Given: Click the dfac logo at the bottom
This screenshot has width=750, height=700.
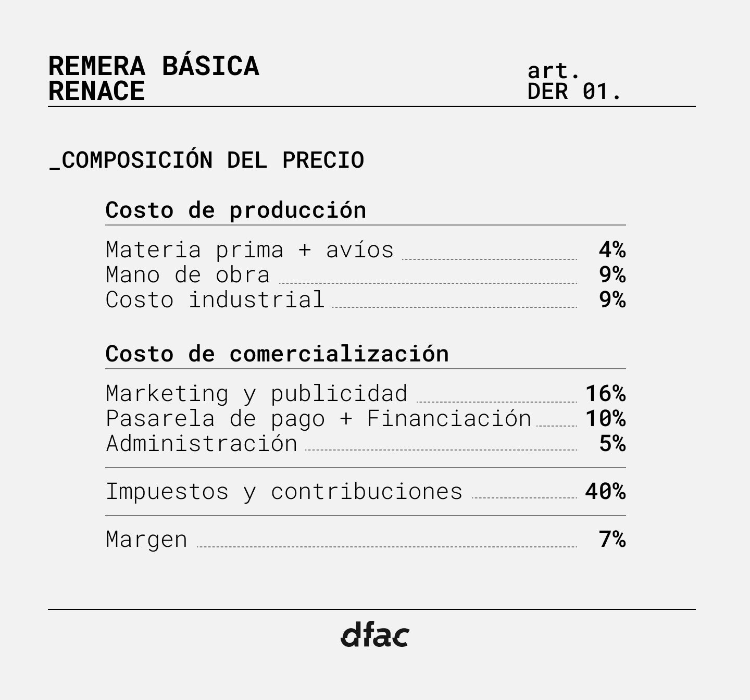Looking at the screenshot, I should click(374, 635).
